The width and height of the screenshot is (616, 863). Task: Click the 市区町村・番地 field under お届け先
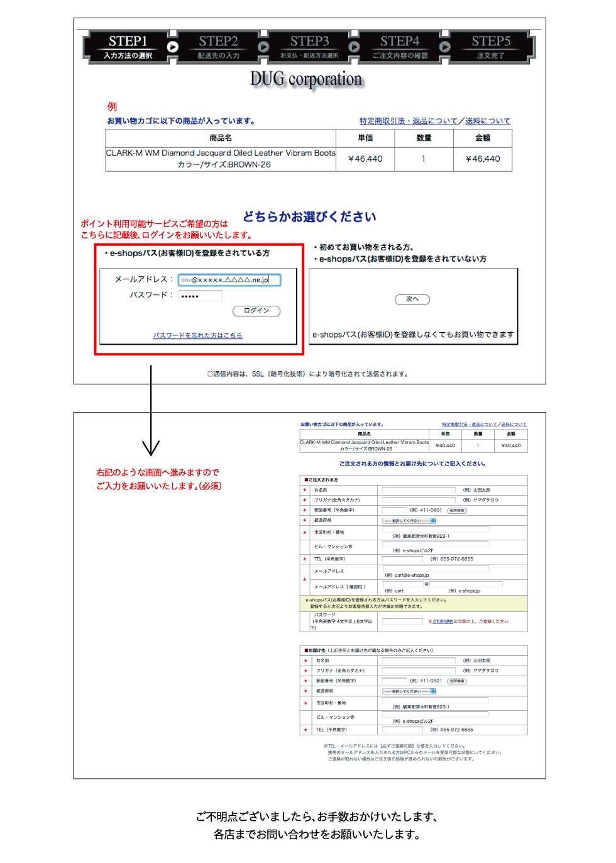point(435,701)
